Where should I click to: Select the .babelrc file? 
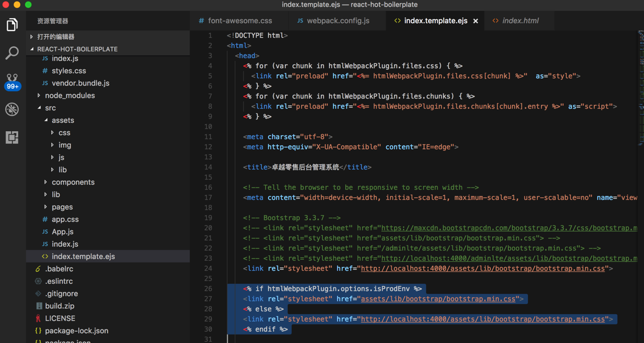point(59,269)
